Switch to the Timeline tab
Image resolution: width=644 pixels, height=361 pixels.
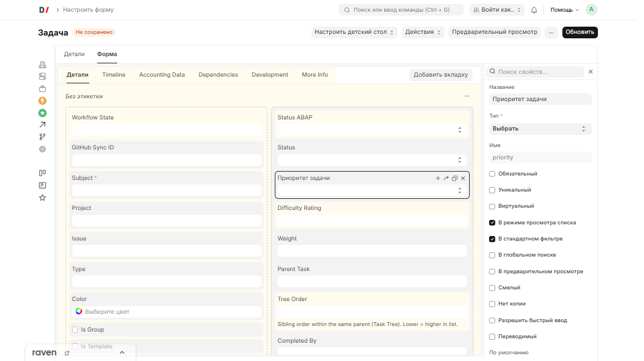click(114, 75)
